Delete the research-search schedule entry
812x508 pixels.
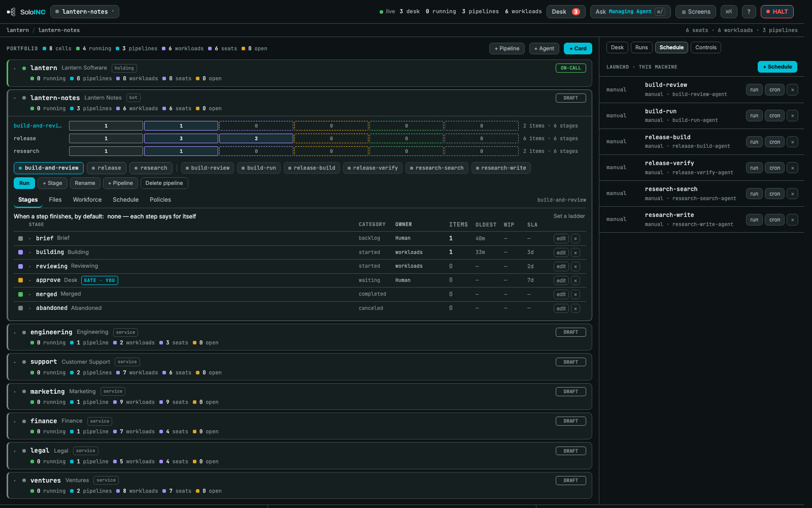(x=792, y=194)
